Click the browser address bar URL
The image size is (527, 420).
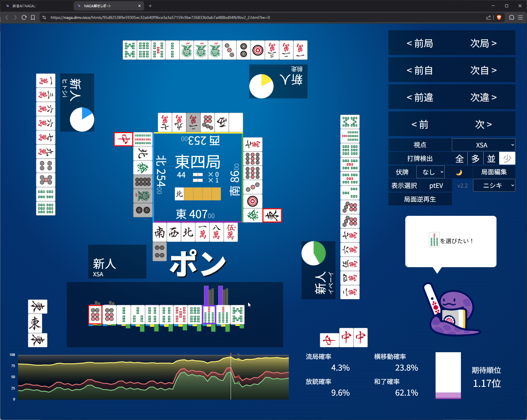(160, 17)
